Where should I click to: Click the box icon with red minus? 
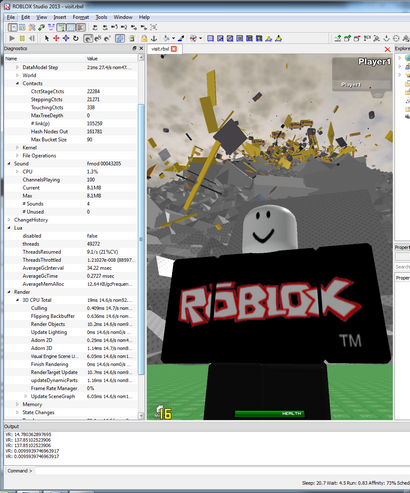pos(357,38)
